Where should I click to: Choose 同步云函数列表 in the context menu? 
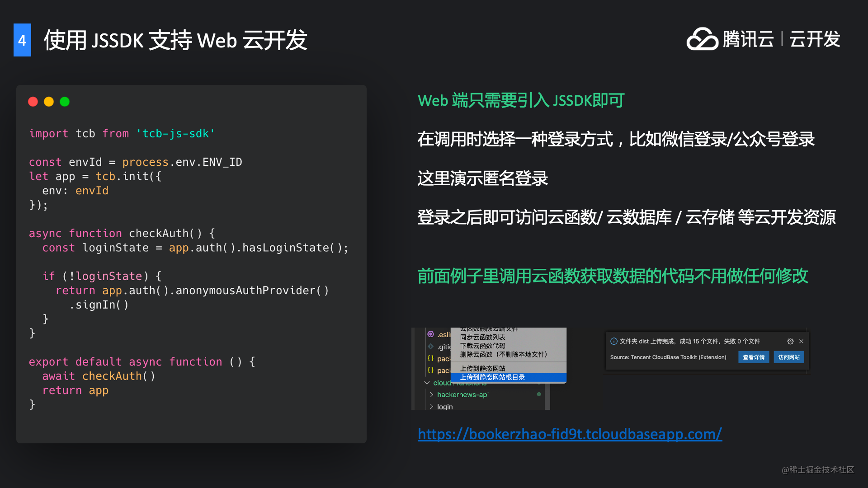pyautogui.click(x=509, y=337)
